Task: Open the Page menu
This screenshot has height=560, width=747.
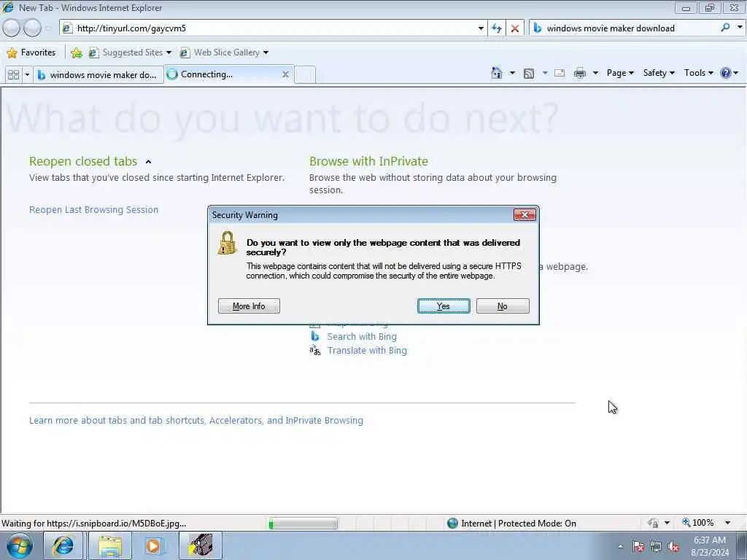Action: click(x=620, y=73)
